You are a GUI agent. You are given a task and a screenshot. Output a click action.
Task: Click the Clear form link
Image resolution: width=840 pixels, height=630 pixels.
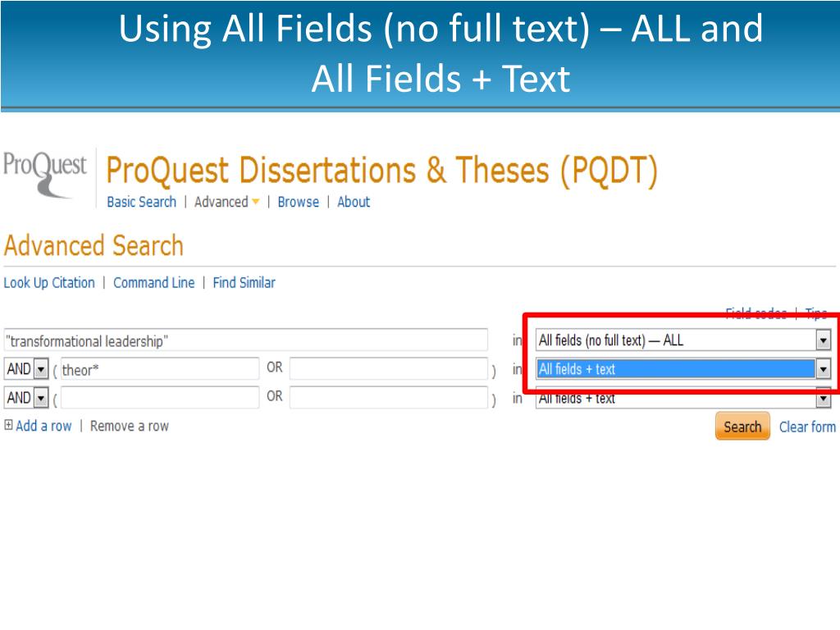point(807,427)
